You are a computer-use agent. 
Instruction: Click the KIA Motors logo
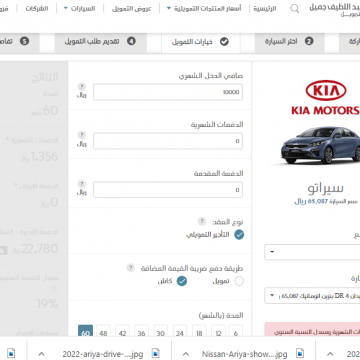coord(326,99)
